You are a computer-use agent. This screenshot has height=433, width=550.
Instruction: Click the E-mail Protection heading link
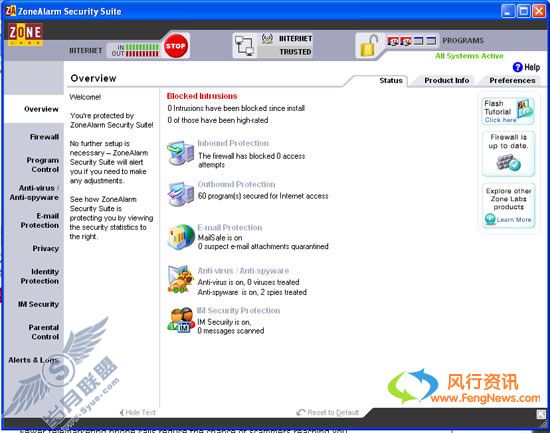coord(230,227)
